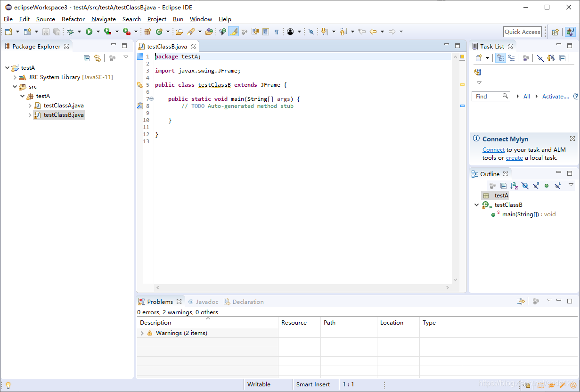The height and width of the screenshot is (392, 580).
Task: Open the Run button dropdown arrow
Action: 98,32
